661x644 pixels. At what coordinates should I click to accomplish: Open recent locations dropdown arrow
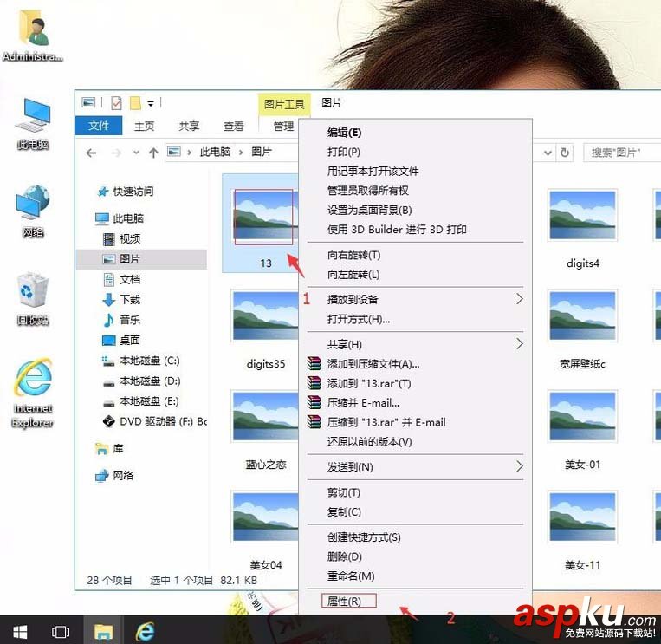tap(136, 153)
